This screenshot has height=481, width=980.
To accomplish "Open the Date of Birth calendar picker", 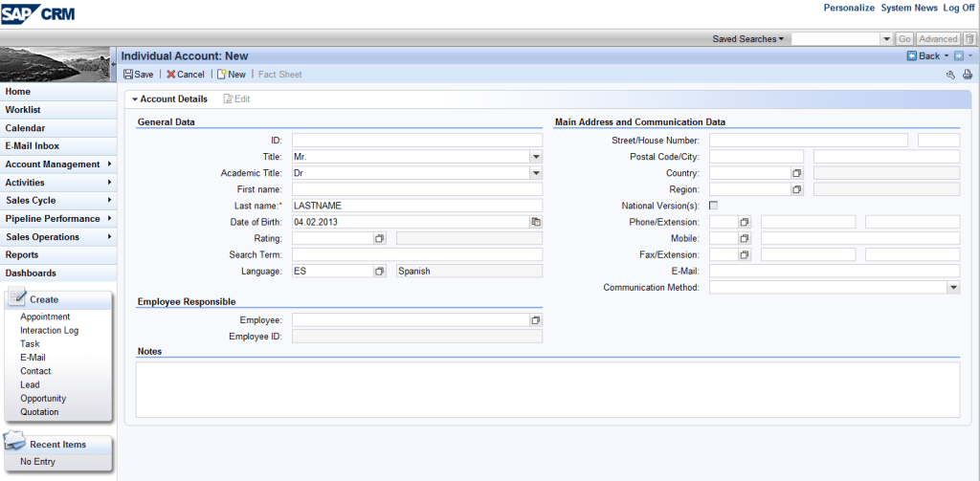I will 536,222.
